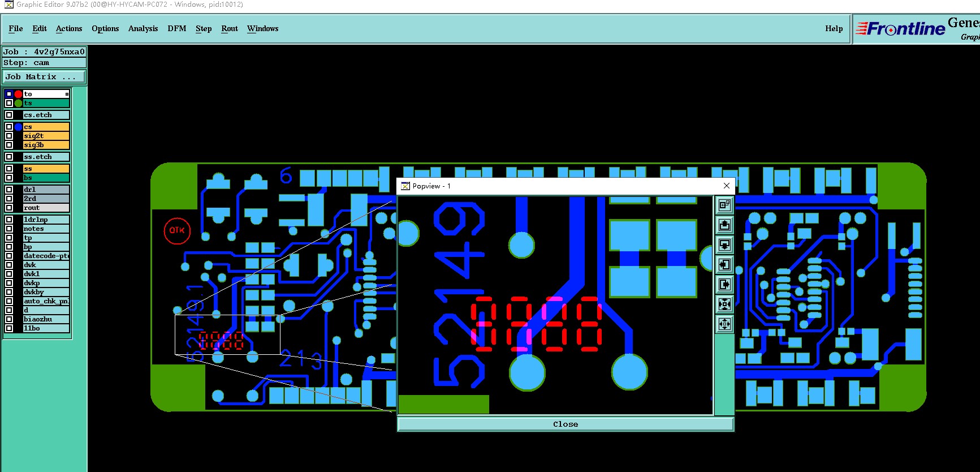Click the Graphic Editor title bar icon
The image size is (980, 472).
8,5
